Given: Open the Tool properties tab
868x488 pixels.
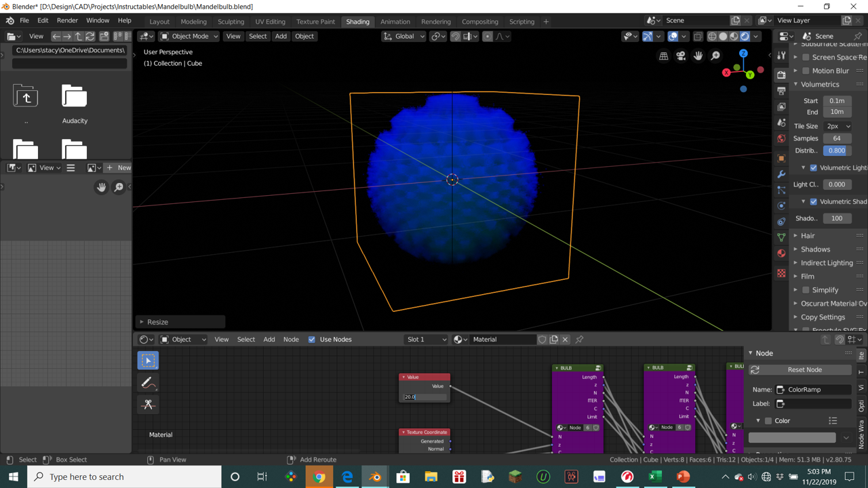Looking at the screenshot, I should click(781, 56).
